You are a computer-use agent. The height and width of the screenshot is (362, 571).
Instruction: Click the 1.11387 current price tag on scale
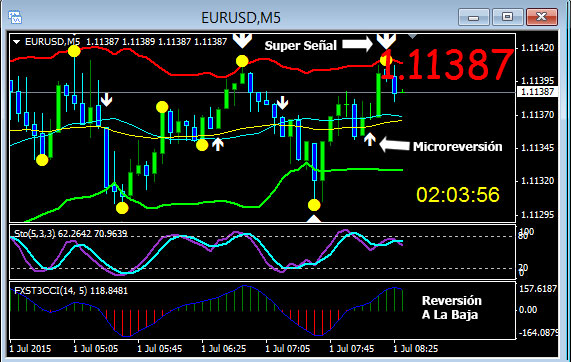[x=537, y=91]
